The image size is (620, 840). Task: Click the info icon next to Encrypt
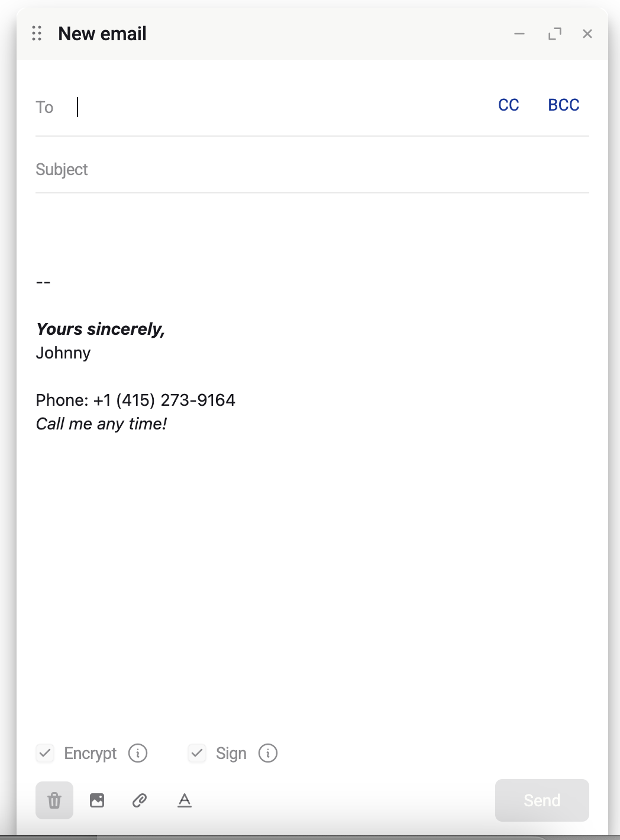tap(138, 753)
